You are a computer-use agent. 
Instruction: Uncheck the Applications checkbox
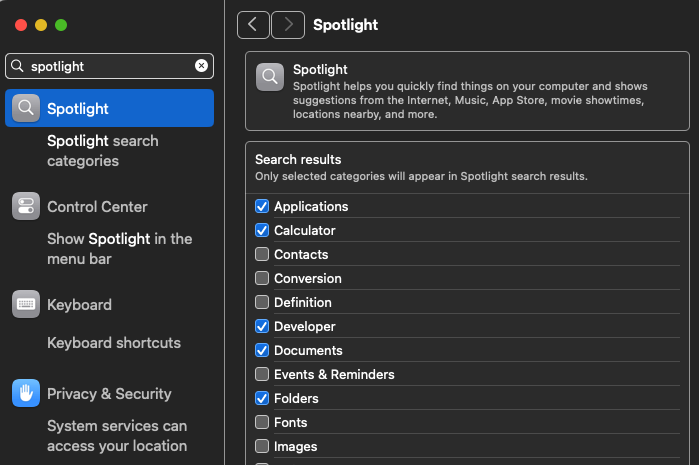pos(262,207)
